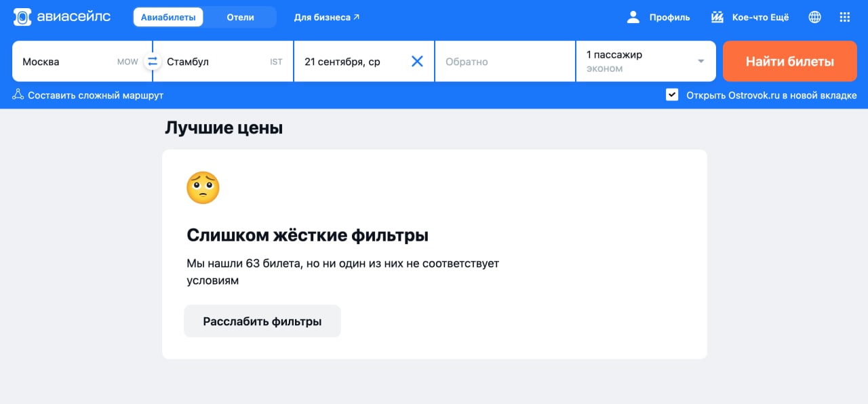Open language and region globe icon
This screenshot has width=868, height=404.
(814, 17)
